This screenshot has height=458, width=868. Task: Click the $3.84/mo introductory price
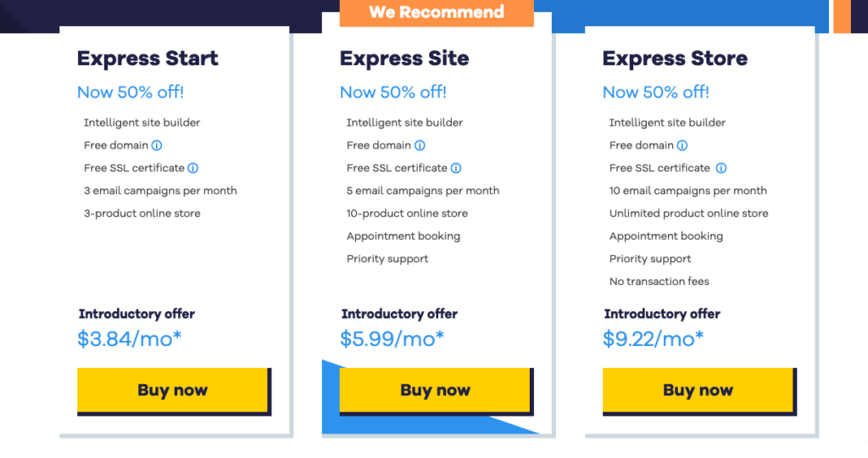[130, 339]
